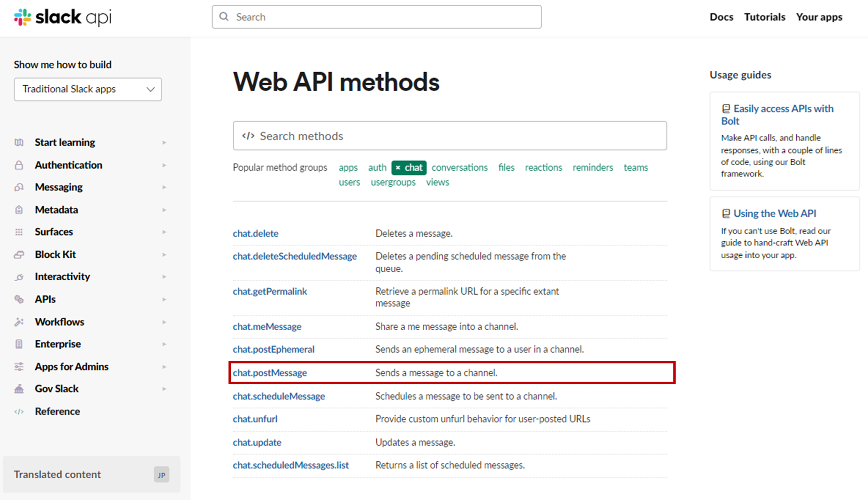
Task: Click the Start learning book icon
Action: (19, 142)
